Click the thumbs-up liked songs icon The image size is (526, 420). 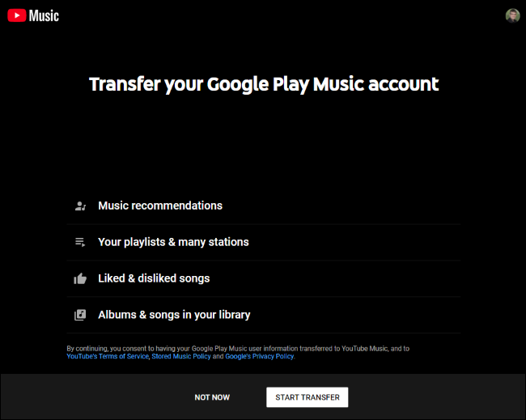coord(80,278)
